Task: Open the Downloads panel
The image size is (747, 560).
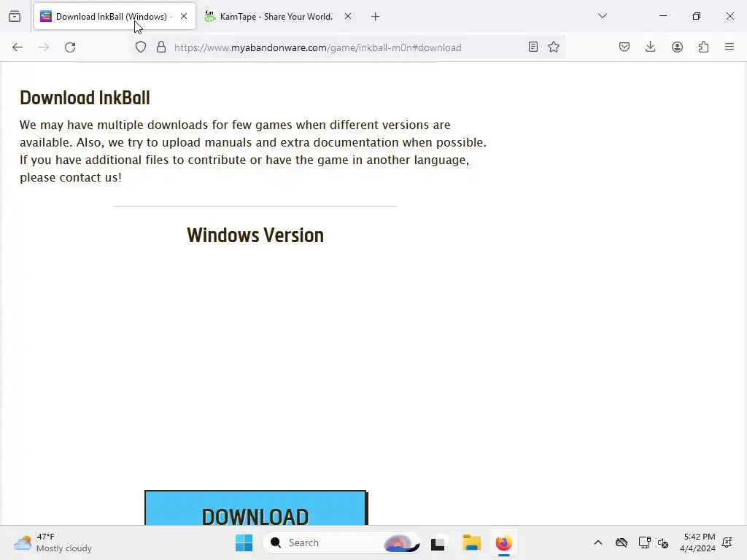Action: tap(650, 47)
